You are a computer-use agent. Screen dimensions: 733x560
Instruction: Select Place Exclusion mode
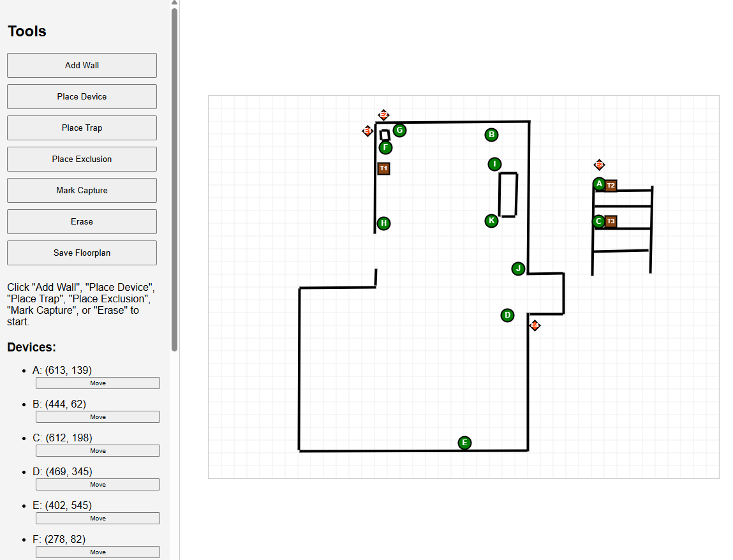click(x=82, y=159)
